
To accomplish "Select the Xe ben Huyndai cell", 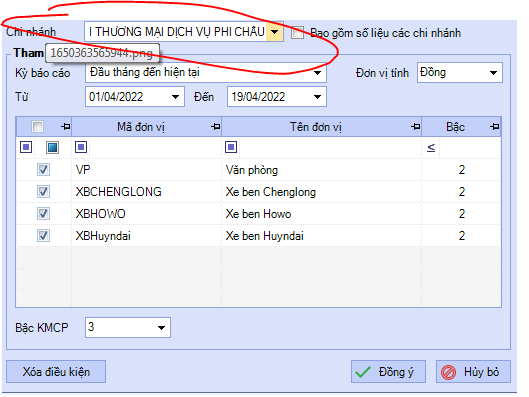I will (x=322, y=235).
